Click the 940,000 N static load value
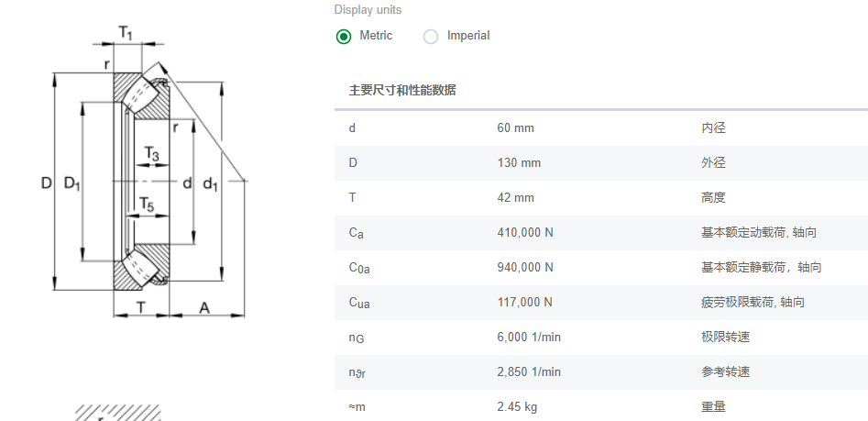Image resolution: width=868 pixels, height=421 pixels. point(525,267)
